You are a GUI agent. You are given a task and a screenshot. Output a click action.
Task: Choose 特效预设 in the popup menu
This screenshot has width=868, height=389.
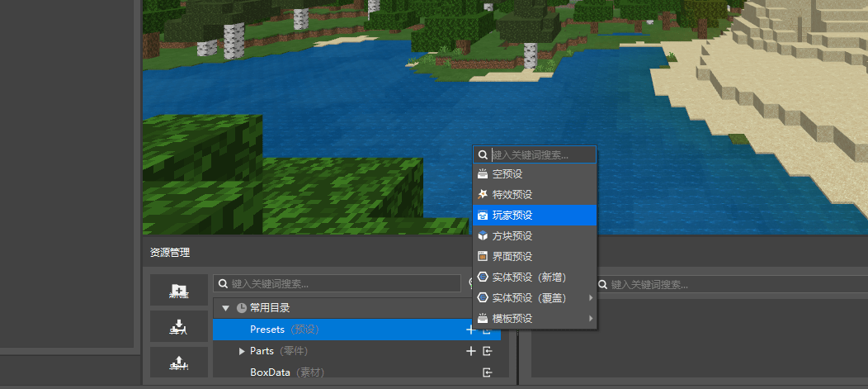click(534, 195)
